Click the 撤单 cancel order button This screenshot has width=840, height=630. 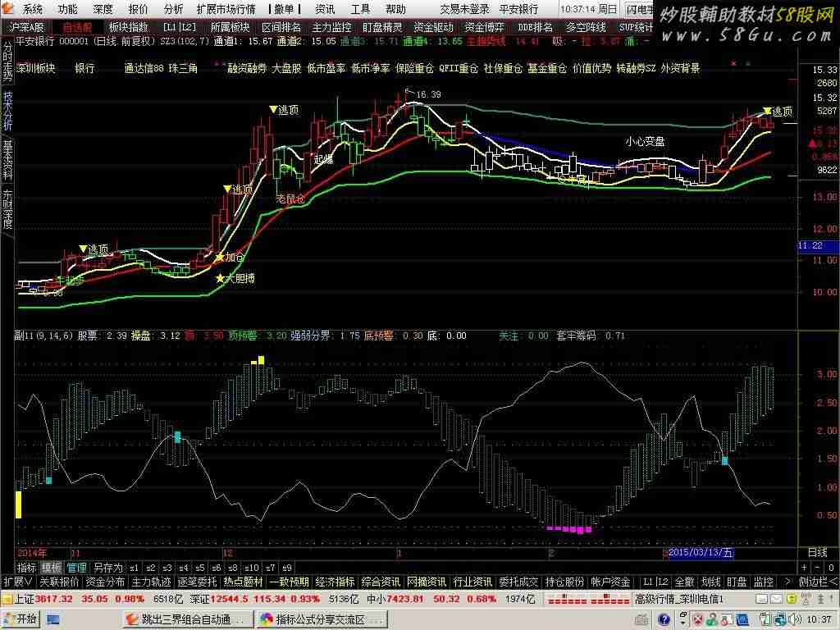coord(285,9)
